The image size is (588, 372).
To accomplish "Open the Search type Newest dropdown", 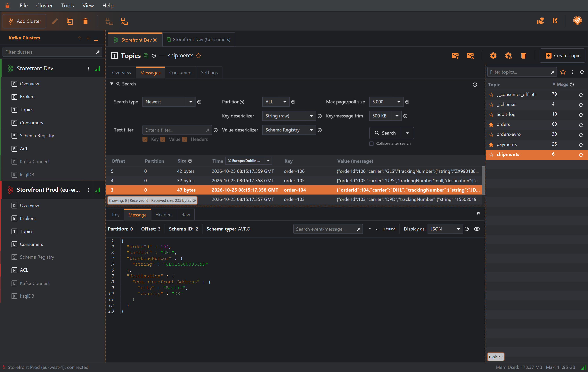I will [169, 102].
